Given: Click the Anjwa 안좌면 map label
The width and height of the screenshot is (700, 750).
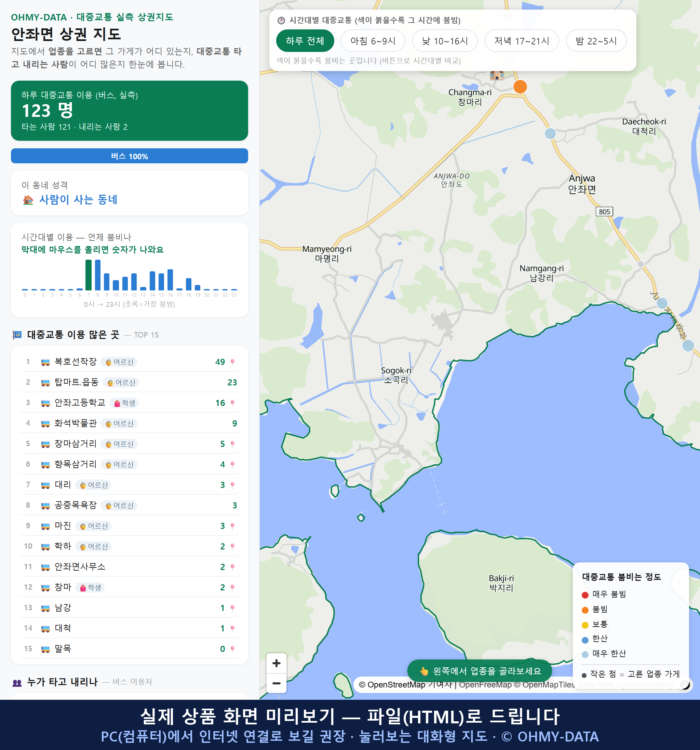Looking at the screenshot, I should coord(582,184).
